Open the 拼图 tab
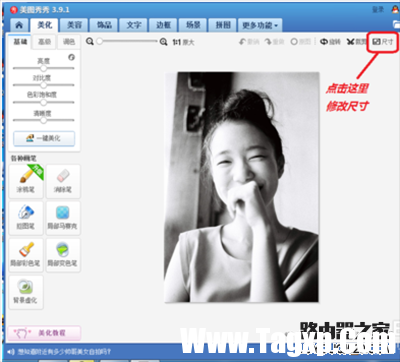 point(223,25)
